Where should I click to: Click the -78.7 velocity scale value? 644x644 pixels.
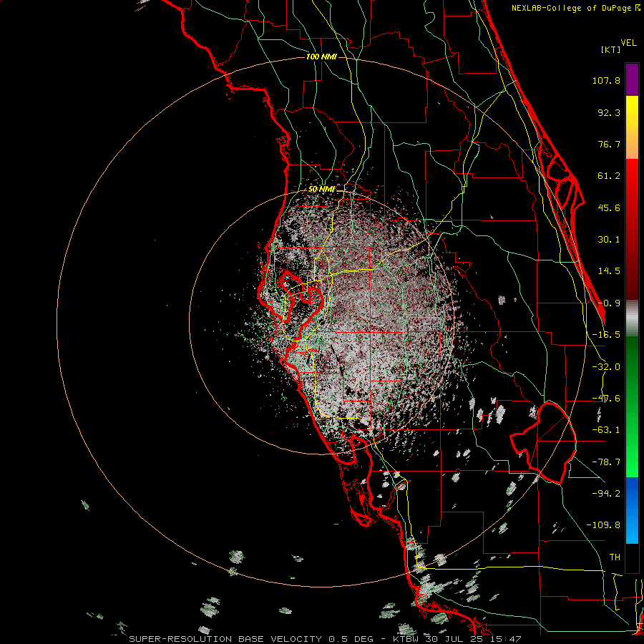(x=606, y=462)
